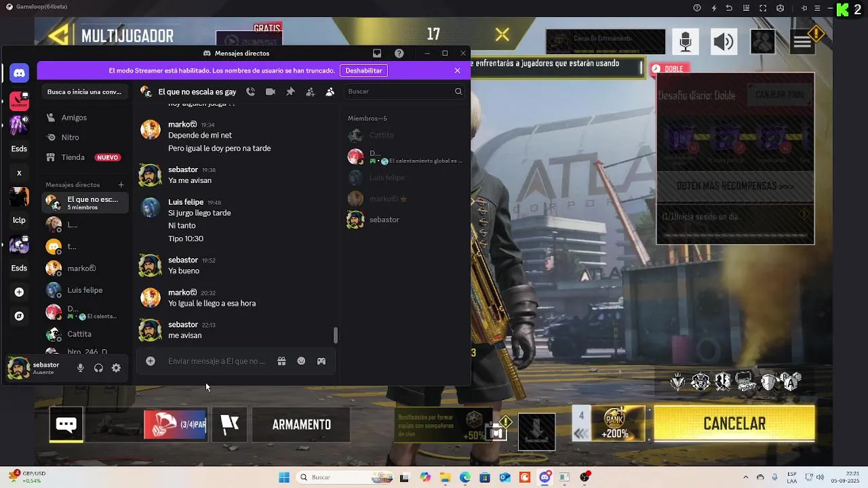Open the x server in Discord sidebar
This screenshot has width=868, height=488.
pos(19,173)
